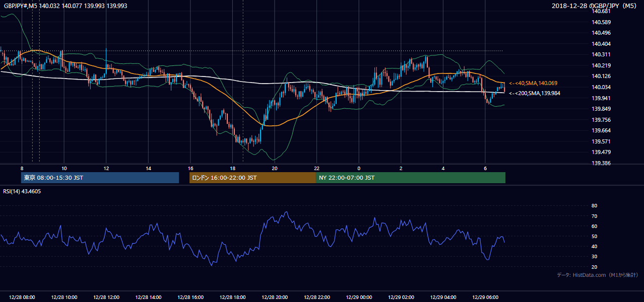The height and width of the screenshot is (302, 644).
Task: Click the 139.756 price axis label
Action: click(602, 120)
